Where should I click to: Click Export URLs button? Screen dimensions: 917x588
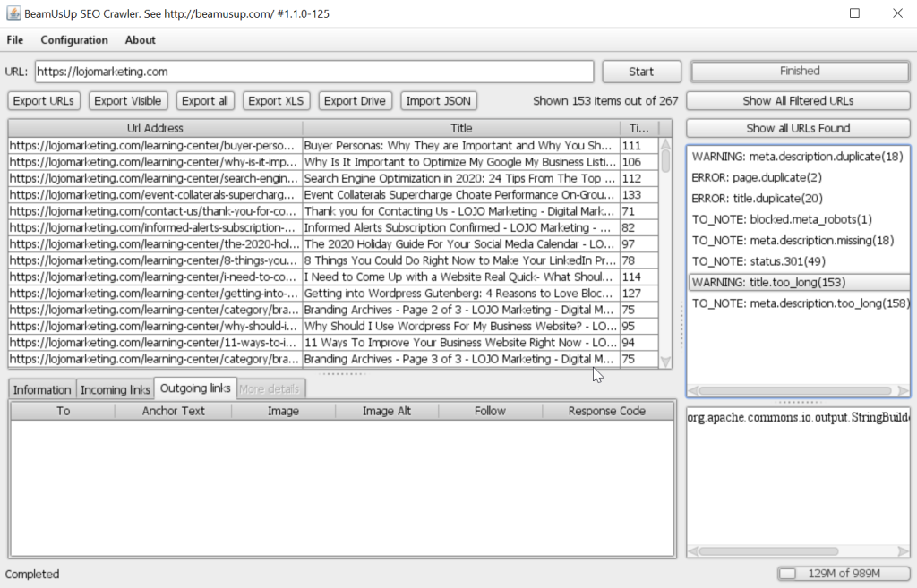click(x=43, y=100)
